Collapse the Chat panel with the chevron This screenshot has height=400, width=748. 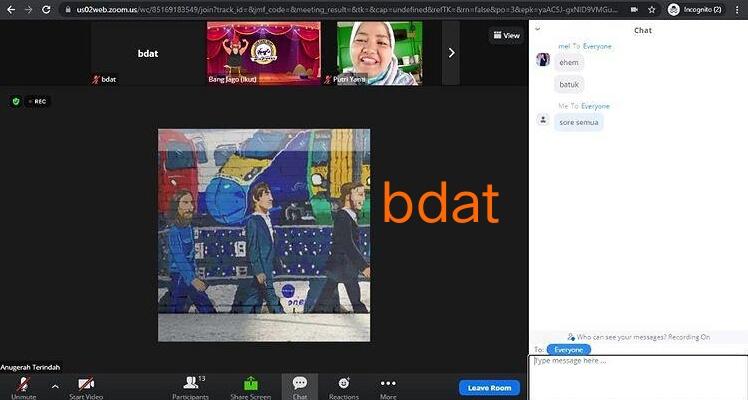[538, 30]
